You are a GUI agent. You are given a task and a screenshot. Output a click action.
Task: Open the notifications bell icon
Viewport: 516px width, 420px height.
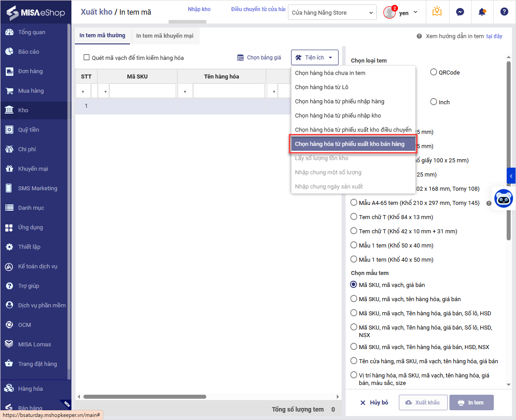[x=482, y=12]
